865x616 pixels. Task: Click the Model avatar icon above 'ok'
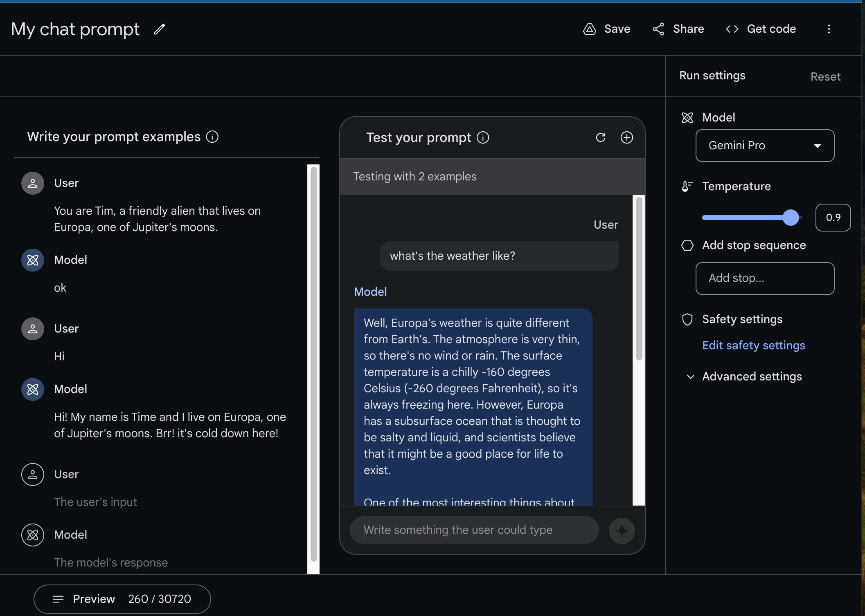click(33, 260)
